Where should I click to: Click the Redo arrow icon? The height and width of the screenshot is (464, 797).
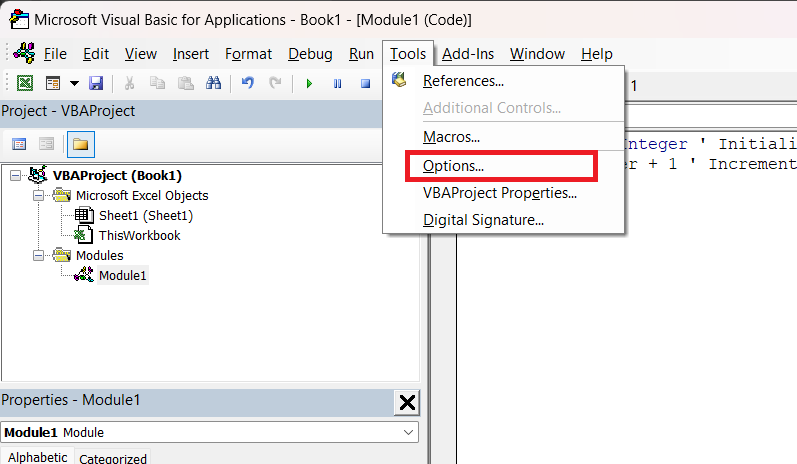point(275,83)
